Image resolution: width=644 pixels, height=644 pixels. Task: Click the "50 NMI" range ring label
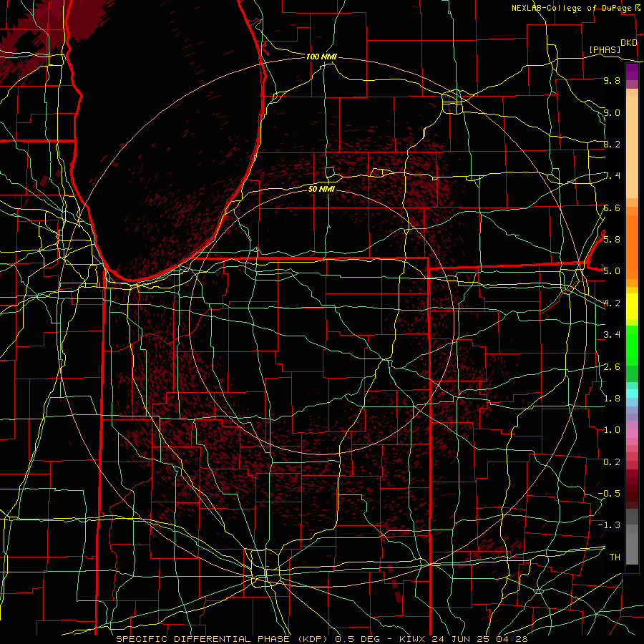[x=321, y=189]
